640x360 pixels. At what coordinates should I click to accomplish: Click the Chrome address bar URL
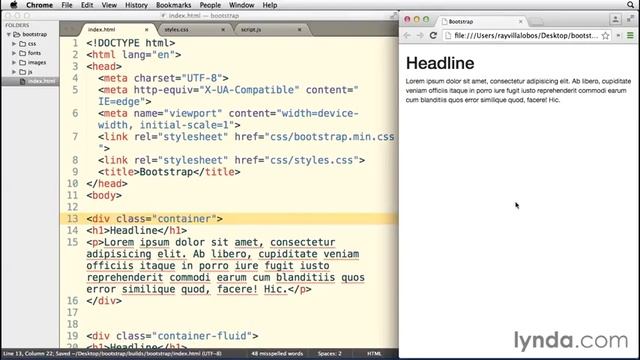coord(526,36)
